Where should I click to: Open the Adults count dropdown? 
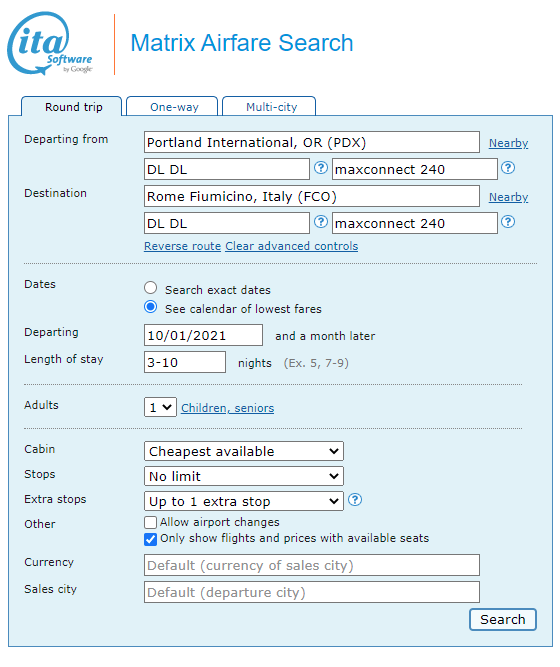(160, 408)
